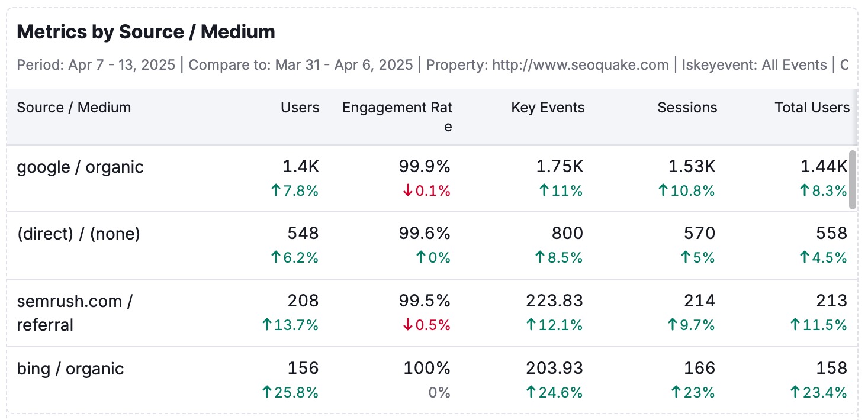868x420 pixels.
Task: Click the Metrics by Source / Medium title
Action: point(146,32)
